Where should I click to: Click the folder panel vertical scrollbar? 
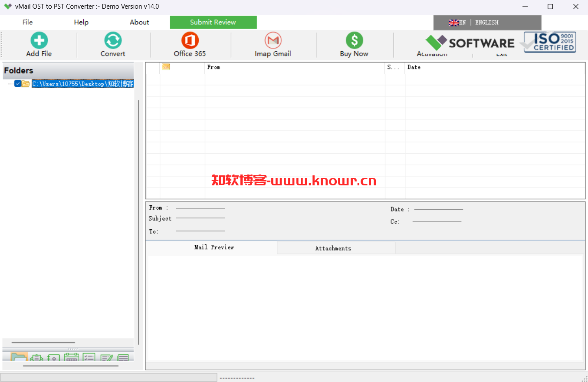pyautogui.click(x=138, y=221)
